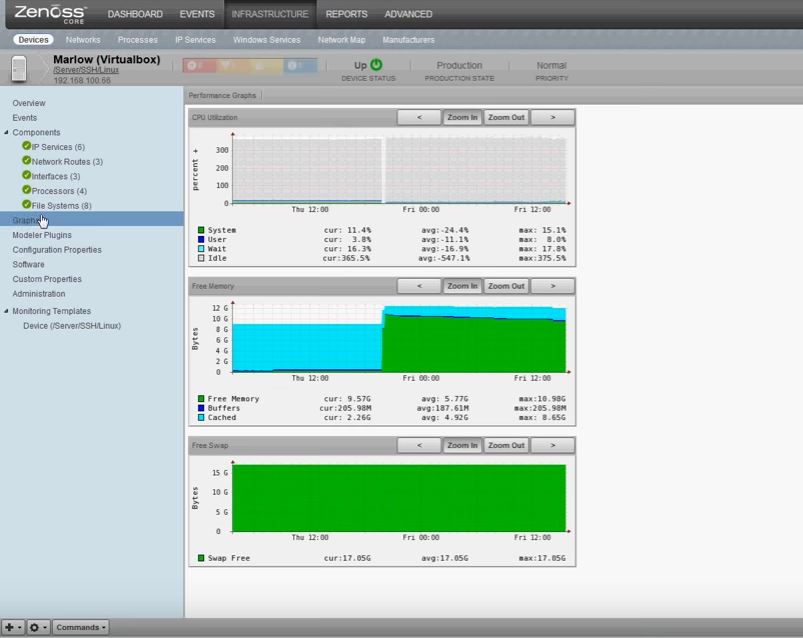The width and height of the screenshot is (803, 638).
Task: Pan the CPU Utilization graph back in time
Action: click(419, 117)
